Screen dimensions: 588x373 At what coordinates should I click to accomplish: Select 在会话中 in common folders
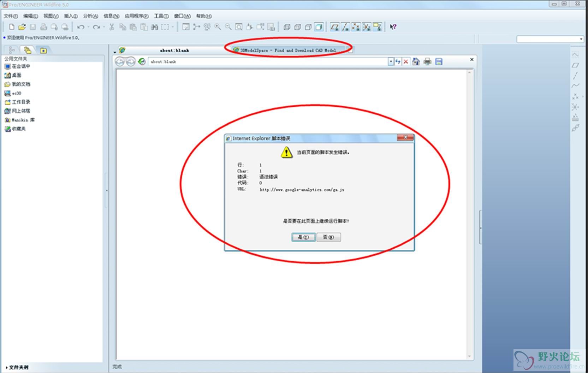(x=17, y=66)
